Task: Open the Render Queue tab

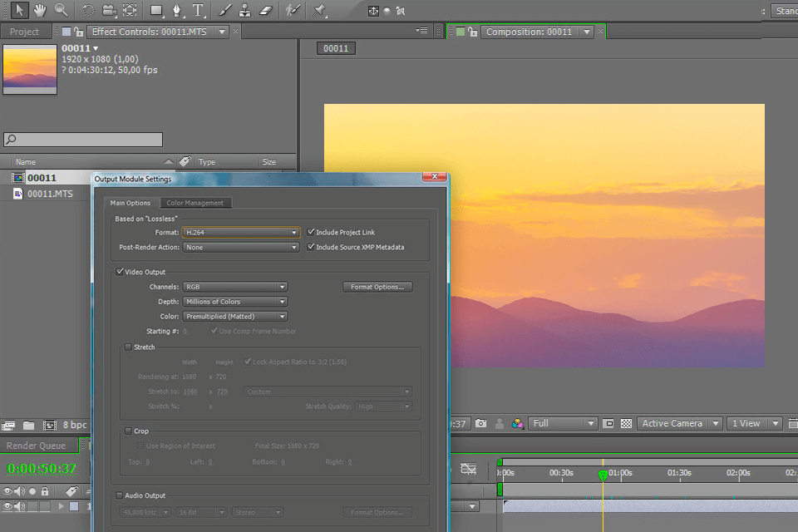Action: pyautogui.click(x=37, y=446)
